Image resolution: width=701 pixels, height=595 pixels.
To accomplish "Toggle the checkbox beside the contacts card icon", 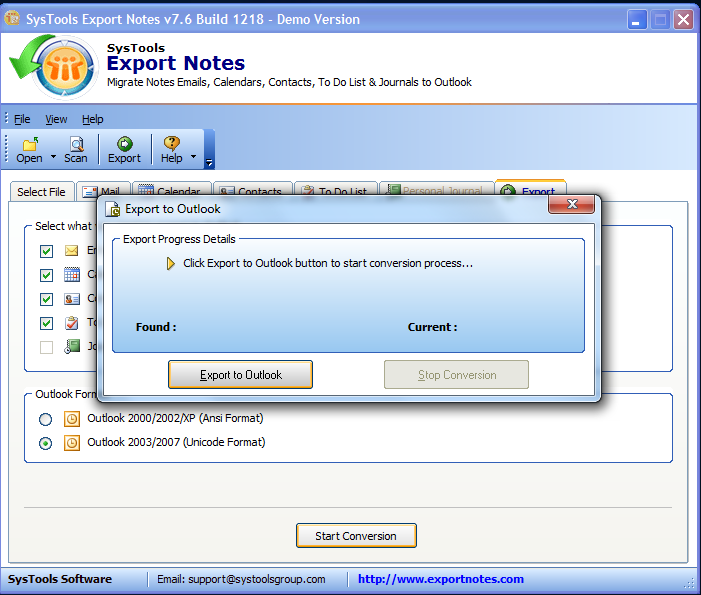I will coord(46,299).
